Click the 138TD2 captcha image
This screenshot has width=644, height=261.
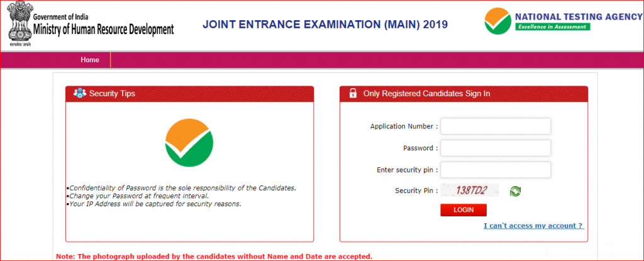[469, 190]
